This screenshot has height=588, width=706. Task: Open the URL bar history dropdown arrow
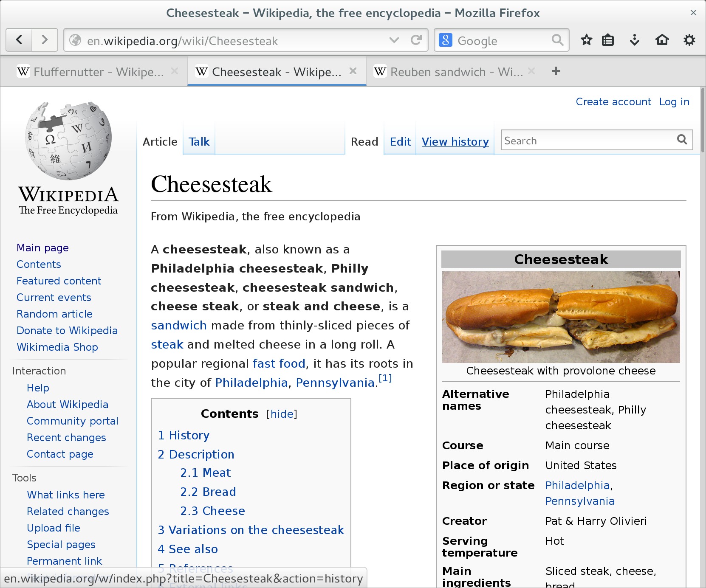[x=394, y=40]
